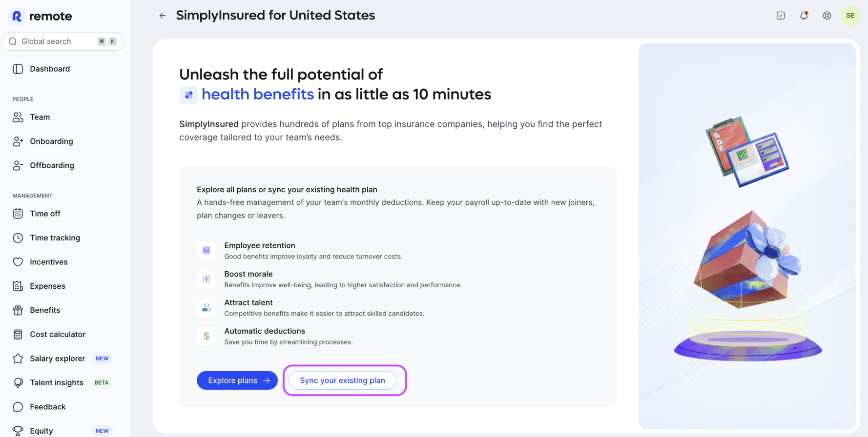
Task: Click Sync your existing plan
Action: click(x=342, y=380)
